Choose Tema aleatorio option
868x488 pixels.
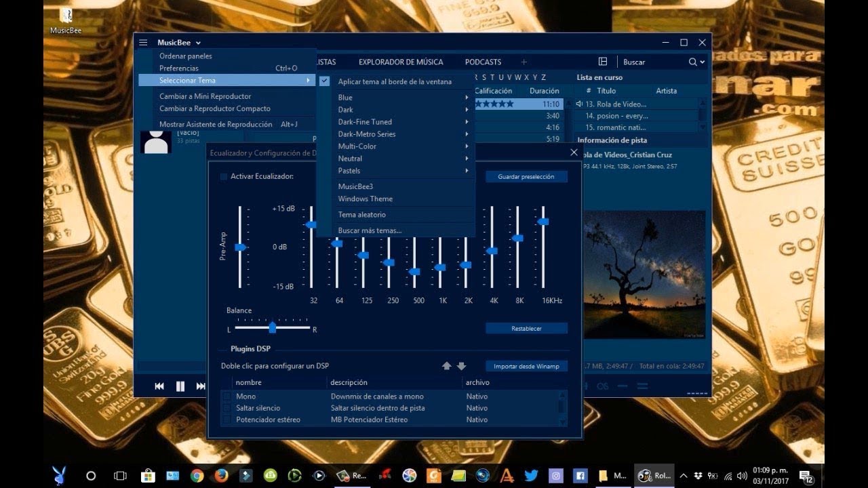(x=395, y=214)
